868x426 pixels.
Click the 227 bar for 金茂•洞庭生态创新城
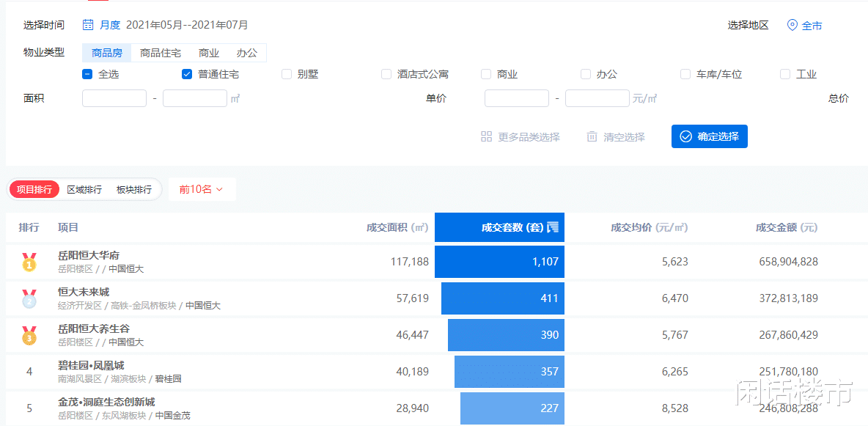tap(512, 408)
